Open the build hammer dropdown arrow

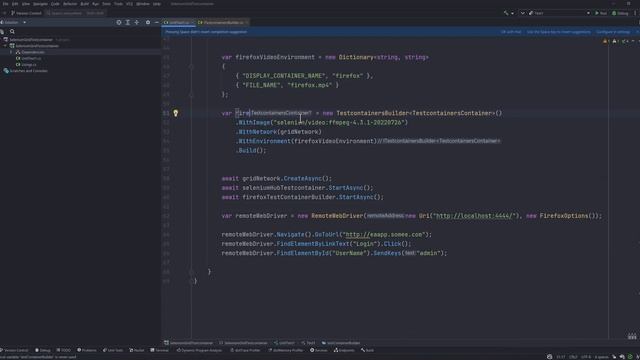(x=512, y=13)
